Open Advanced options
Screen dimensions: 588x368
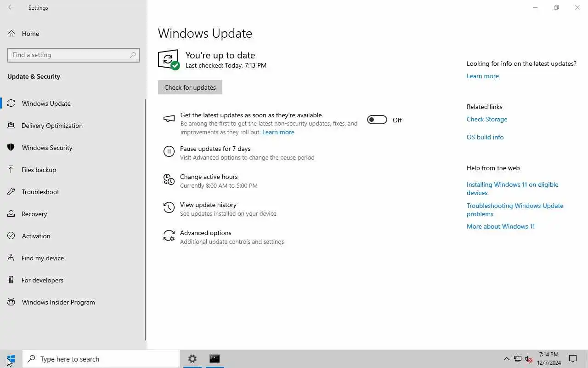point(206,233)
